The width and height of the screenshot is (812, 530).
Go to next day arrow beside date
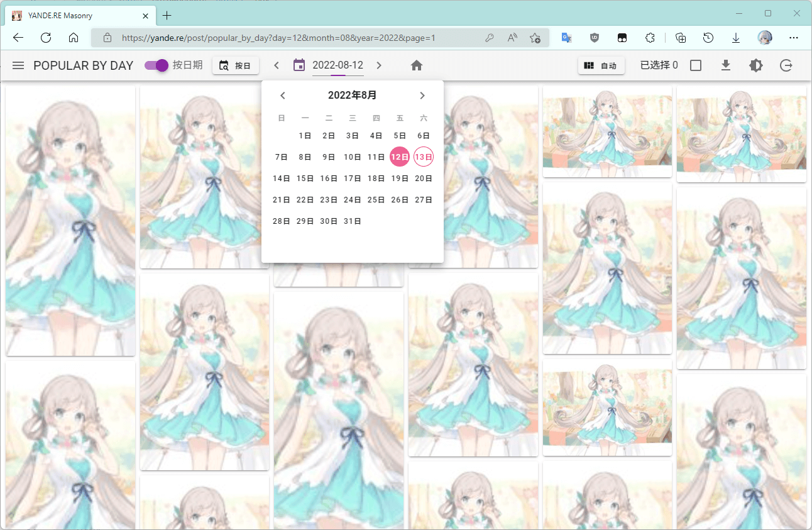(379, 65)
